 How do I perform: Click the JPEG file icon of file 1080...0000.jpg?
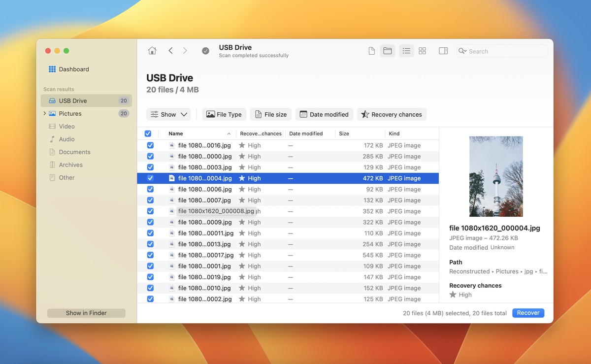pyautogui.click(x=172, y=156)
